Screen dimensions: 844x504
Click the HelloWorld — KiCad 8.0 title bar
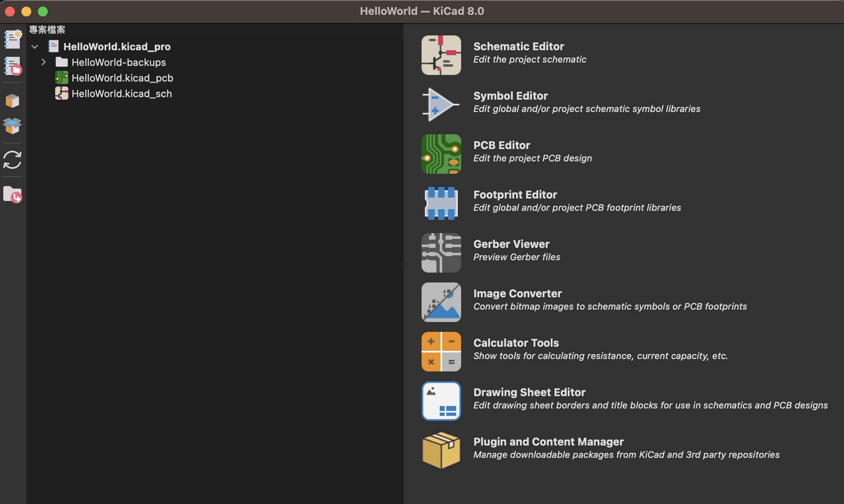[422, 11]
